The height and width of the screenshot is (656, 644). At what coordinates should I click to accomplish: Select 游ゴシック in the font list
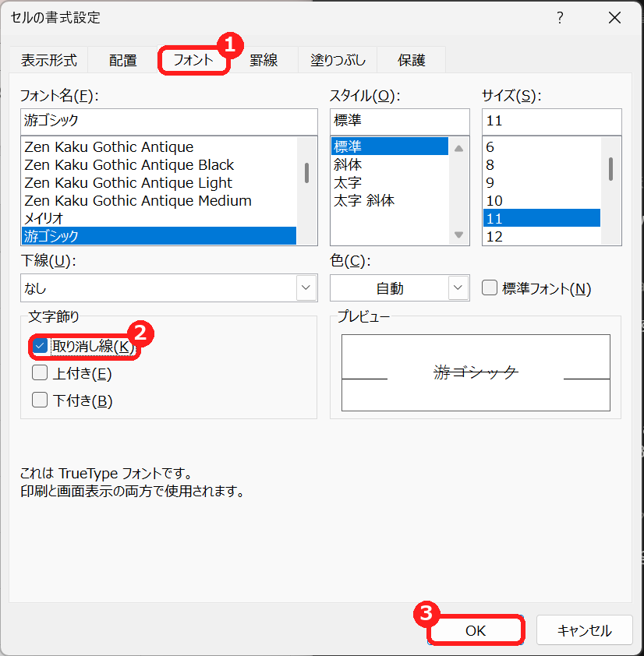159,236
